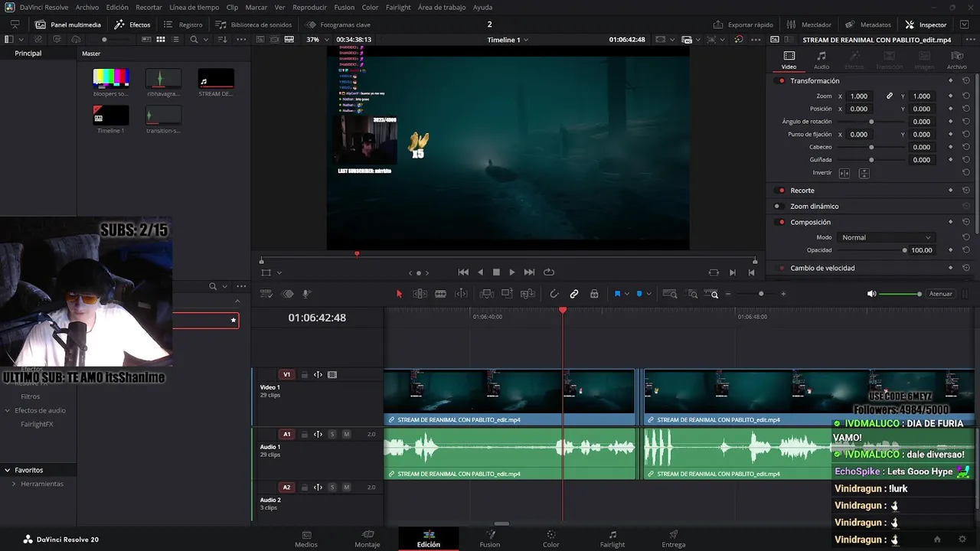
Task: Open the Metadatos panel button
Action: (x=868, y=24)
